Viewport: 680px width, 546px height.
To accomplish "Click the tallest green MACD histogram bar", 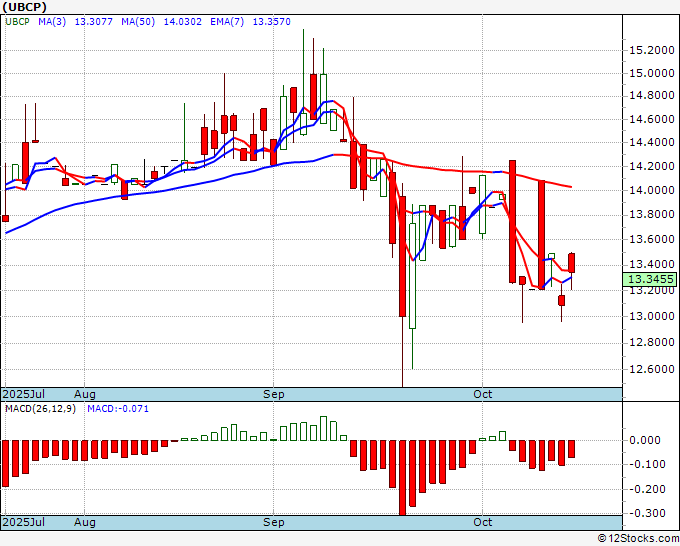I will [x=324, y=428].
